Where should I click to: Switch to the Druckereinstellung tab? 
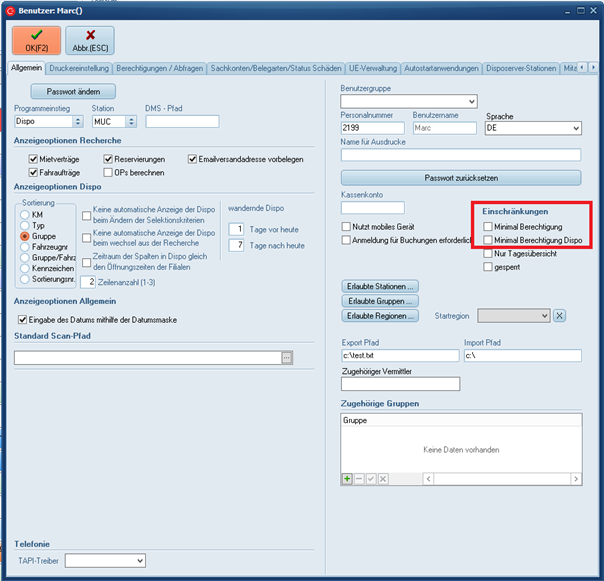[79, 68]
